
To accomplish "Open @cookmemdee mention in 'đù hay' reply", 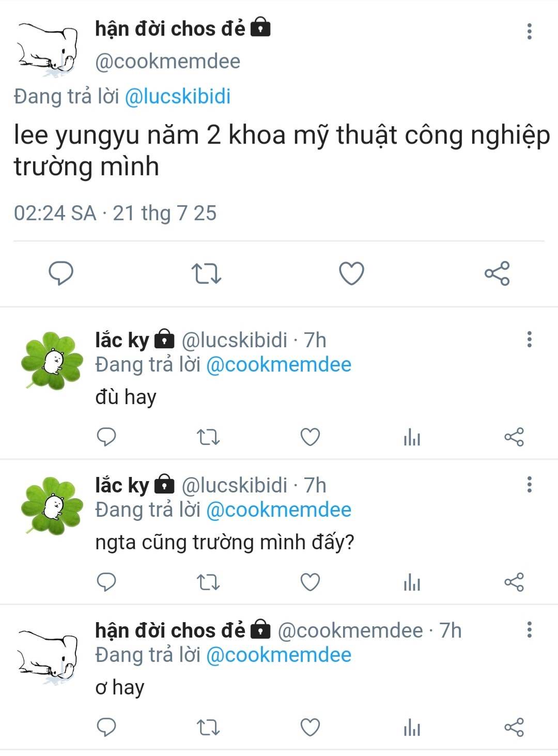I will click(x=278, y=365).
